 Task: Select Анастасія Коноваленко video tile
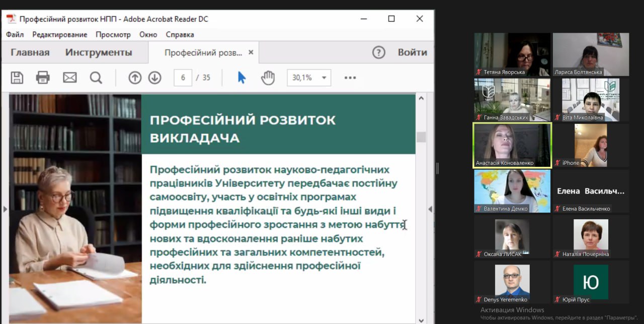coord(512,145)
